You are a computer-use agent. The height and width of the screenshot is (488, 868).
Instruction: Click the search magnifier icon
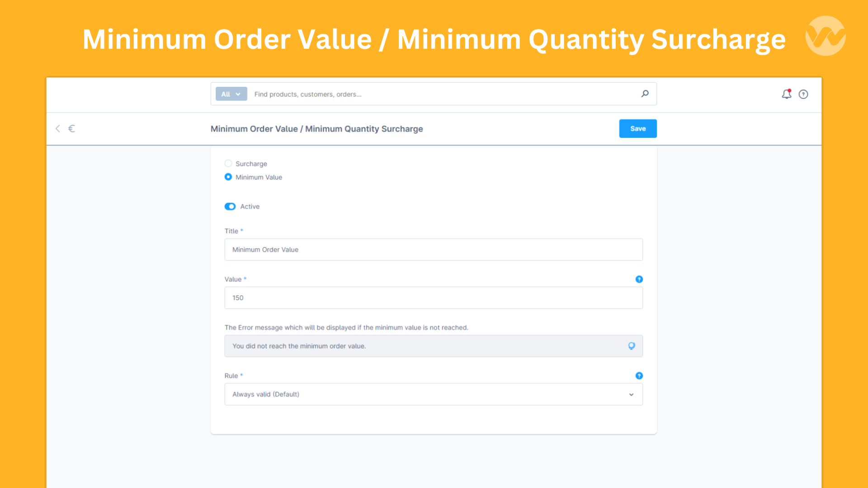[645, 94]
